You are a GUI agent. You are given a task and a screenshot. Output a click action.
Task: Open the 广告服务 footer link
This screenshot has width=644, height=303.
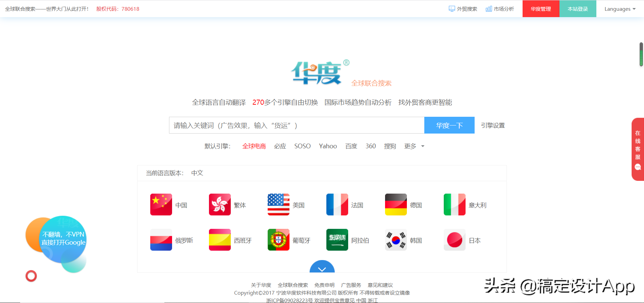pyautogui.click(x=351, y=285)
